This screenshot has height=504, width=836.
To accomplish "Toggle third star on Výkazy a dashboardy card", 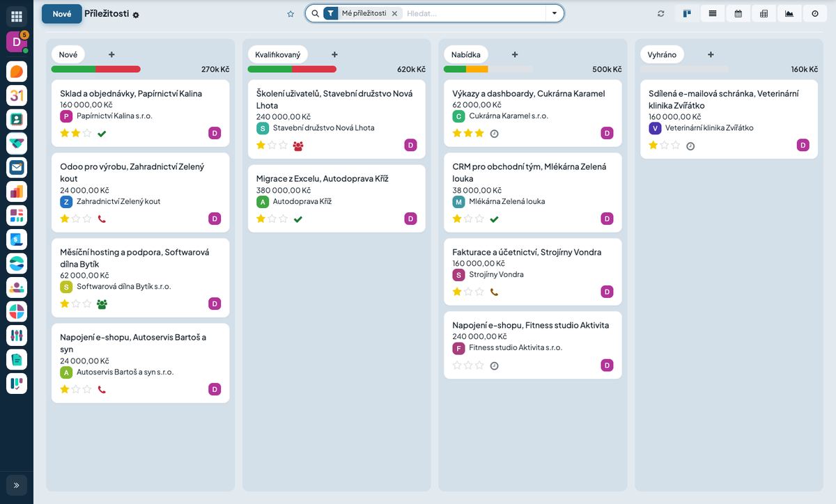I will coord(479,133).
